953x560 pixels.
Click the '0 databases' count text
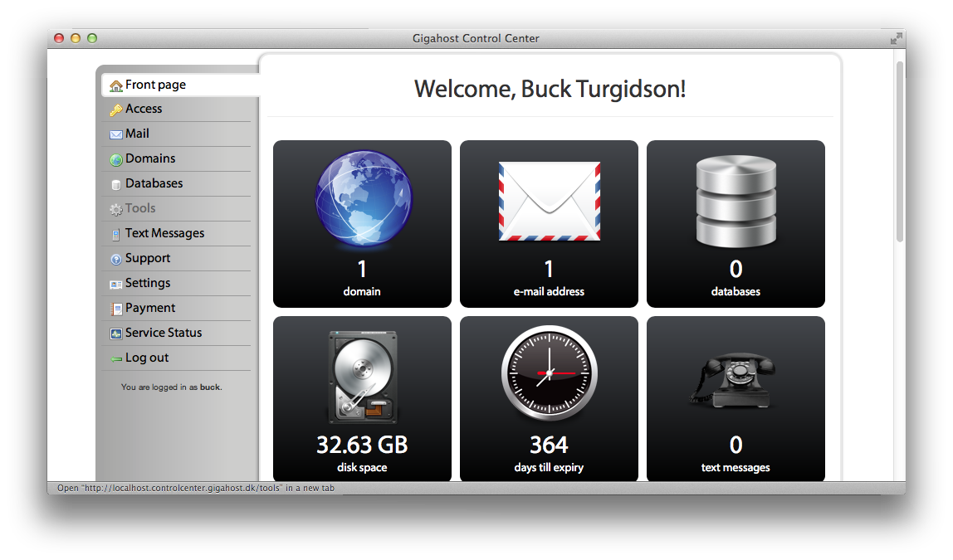(x=736, y=279)
